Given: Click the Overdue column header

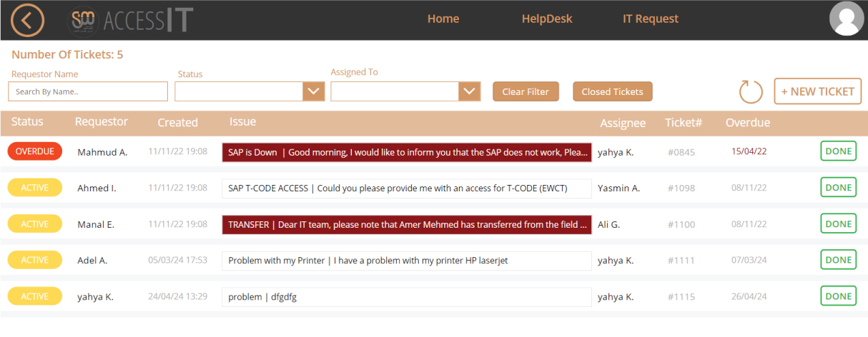Looking at the screenshot, I should [748, 123].
